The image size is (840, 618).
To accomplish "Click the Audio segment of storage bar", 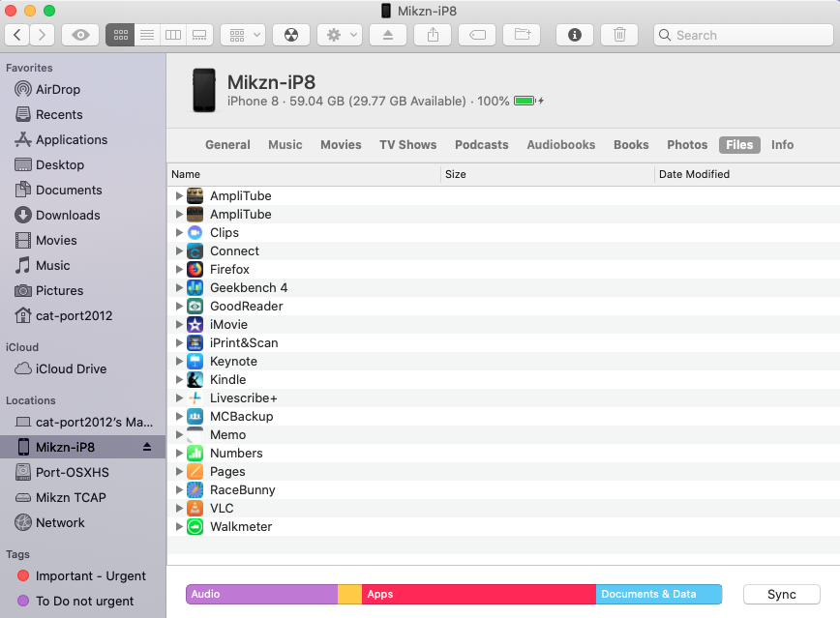I will coord(262,594).
